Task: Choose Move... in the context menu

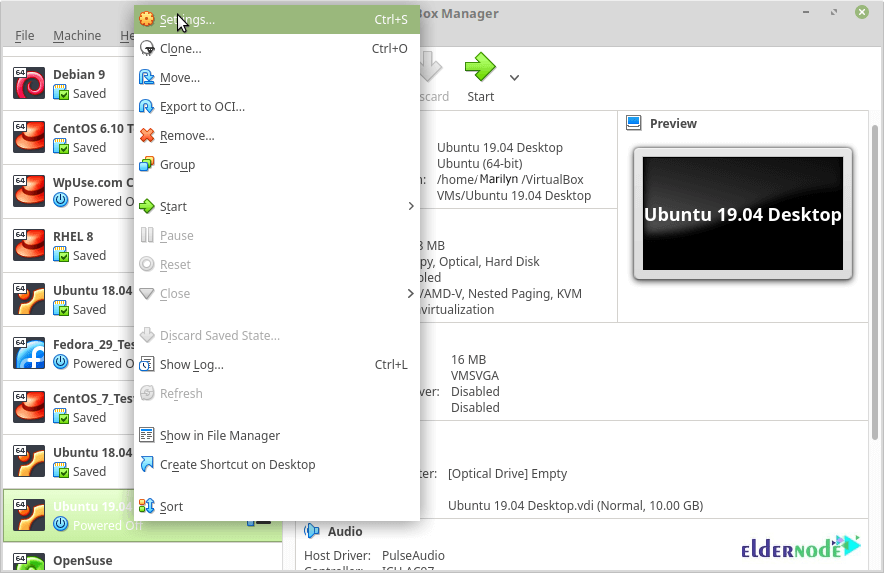Action: (277, 77)
